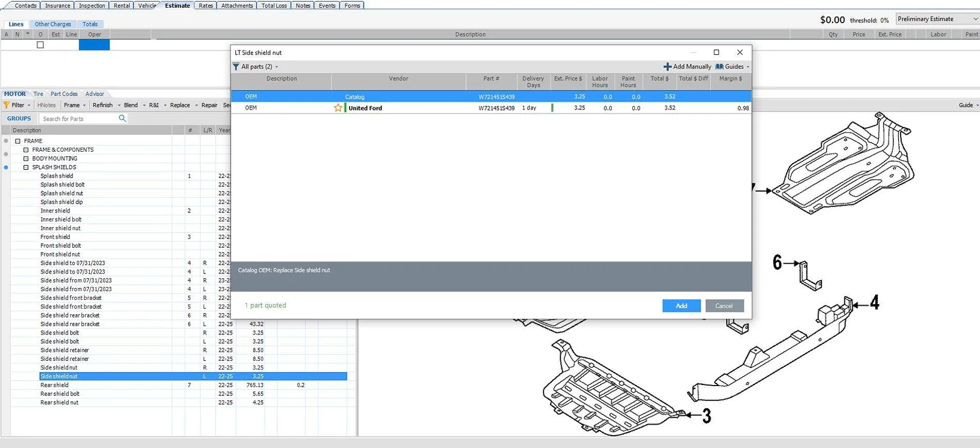Click the green indicator bar in United Ford row
980x448 pixels.
tap(552, 108)
